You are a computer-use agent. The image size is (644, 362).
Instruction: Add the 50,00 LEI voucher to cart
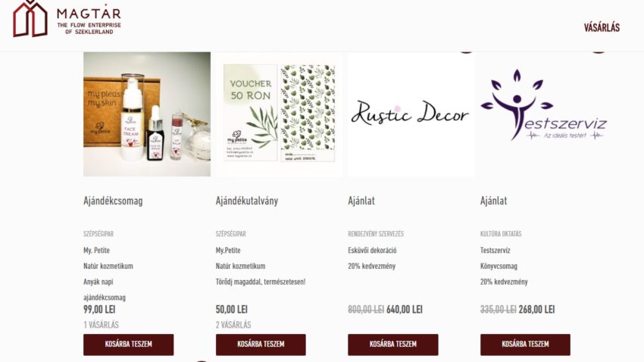tap(261, 345)
